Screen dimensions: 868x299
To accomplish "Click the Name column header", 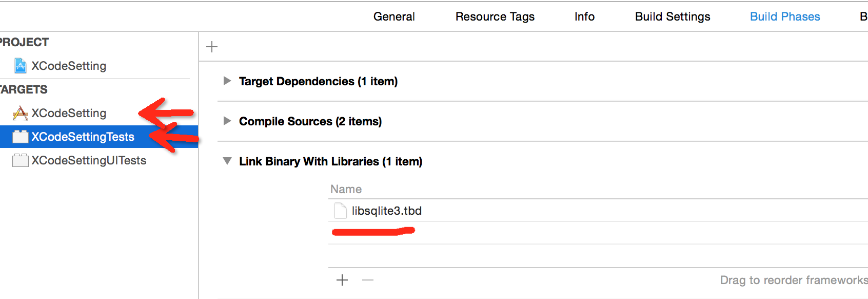I will coord(346,189).
